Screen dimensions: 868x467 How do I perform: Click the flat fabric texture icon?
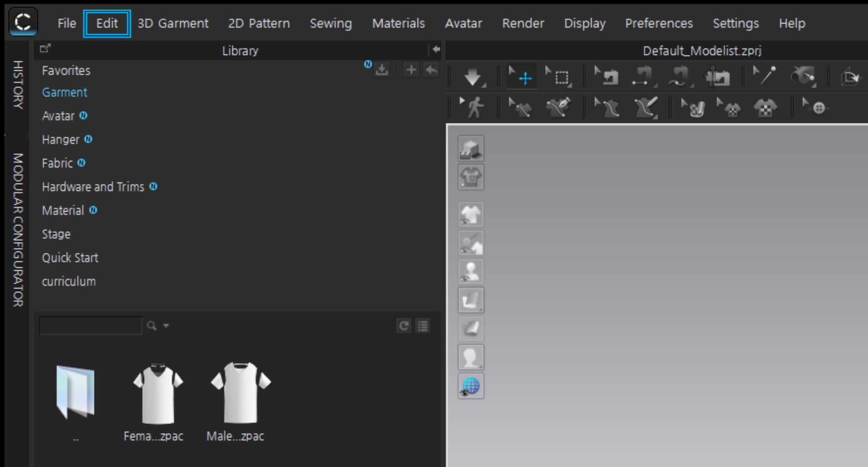coord(471,328)
